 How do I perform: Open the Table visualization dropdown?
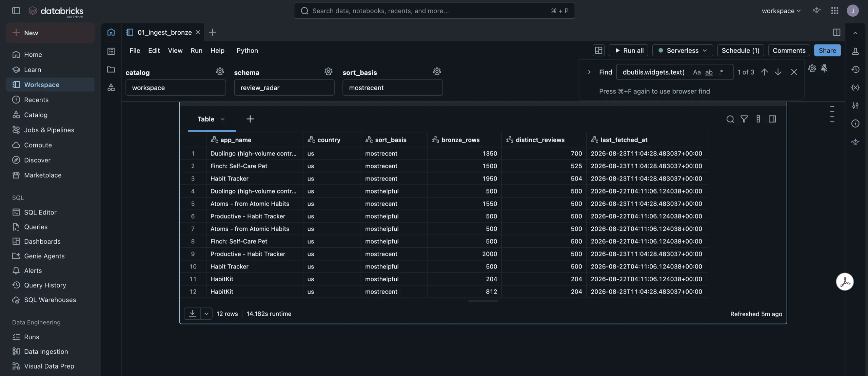pos(222,119)
